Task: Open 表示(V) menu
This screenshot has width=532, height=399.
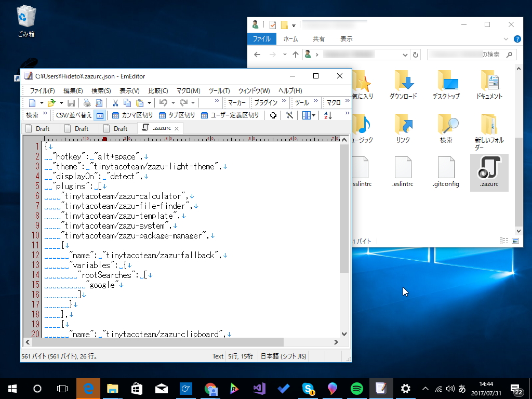Action: point(129,90)
